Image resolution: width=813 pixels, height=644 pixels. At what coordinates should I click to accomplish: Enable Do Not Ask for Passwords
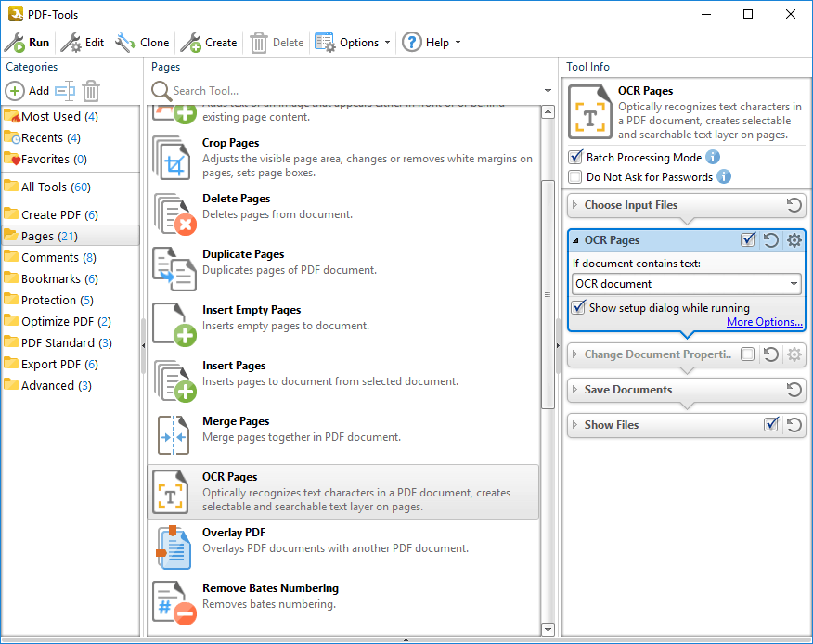pyautogui.click(x=575, y=177)
